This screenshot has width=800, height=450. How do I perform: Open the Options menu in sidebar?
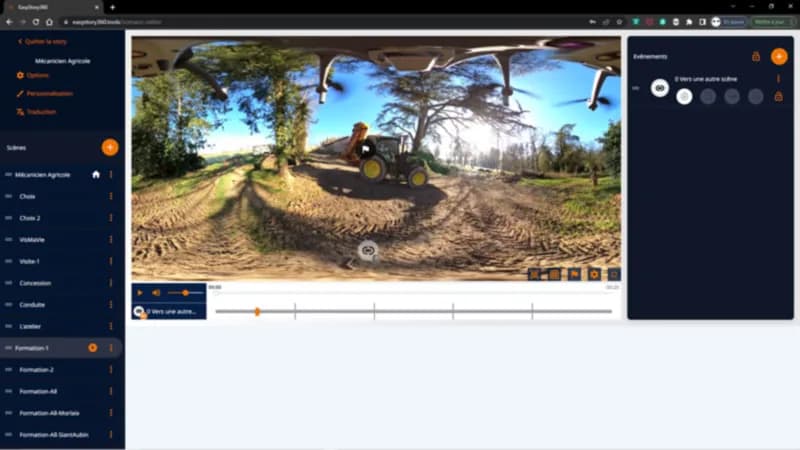point(37,75)
